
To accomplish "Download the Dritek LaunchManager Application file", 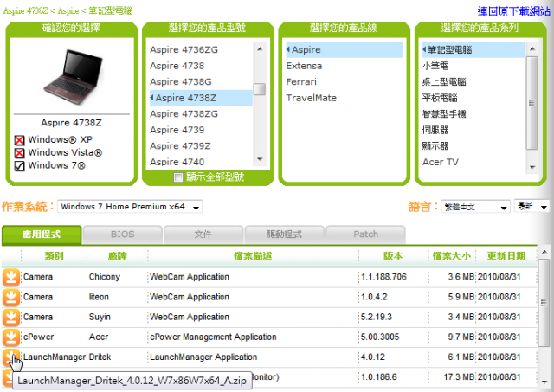I will 11,357.
